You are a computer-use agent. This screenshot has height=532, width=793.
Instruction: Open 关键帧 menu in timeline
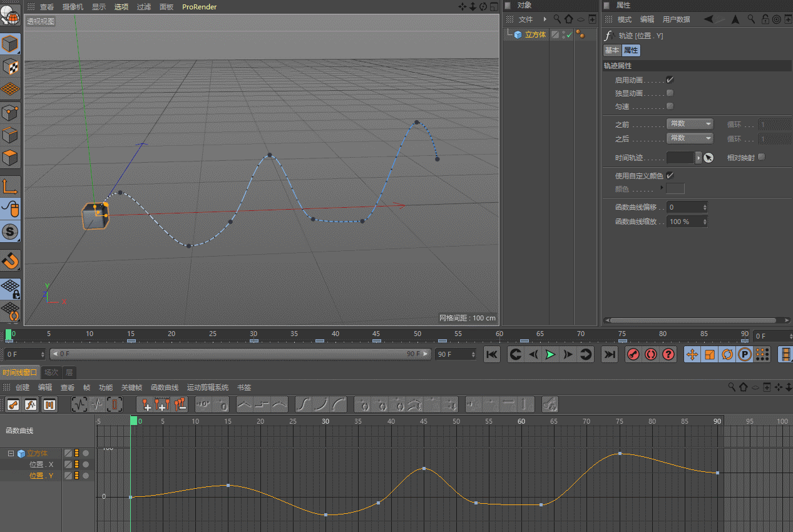pyautogui.click(x=131, y=387)
